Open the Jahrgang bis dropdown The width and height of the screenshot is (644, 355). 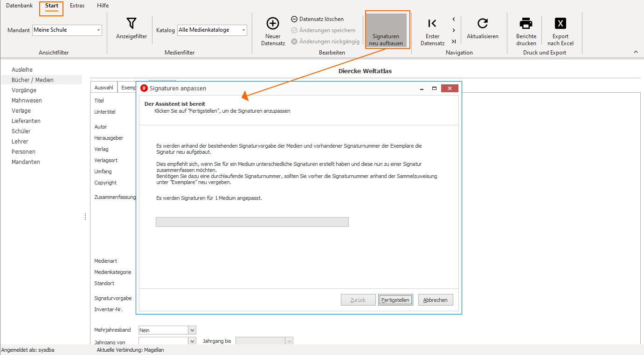coord(289,341)
